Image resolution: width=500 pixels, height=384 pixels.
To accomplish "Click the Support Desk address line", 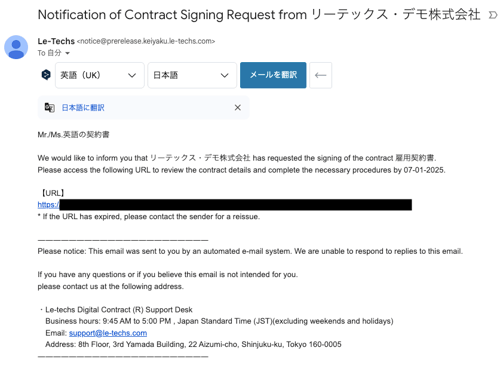I will tap(193, 344).
